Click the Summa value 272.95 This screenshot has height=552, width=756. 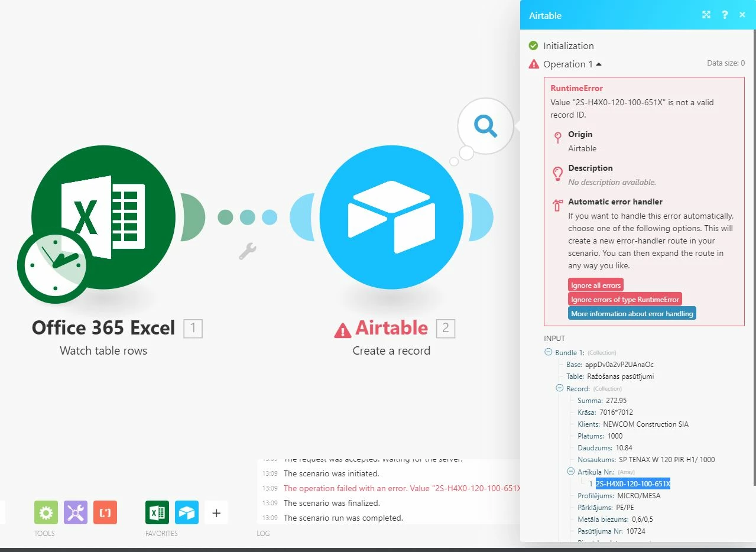[x=616, y=401]
